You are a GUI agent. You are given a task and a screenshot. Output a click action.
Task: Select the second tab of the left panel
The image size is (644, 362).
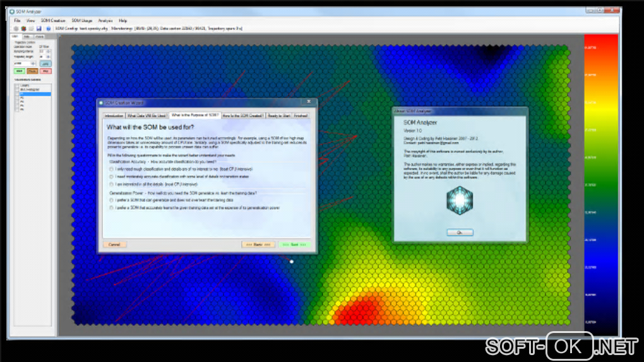(x=27, y=37)
